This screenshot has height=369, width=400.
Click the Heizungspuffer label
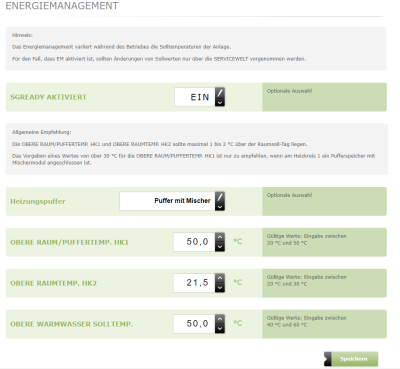pyautogui.click(x=38, y=201)
